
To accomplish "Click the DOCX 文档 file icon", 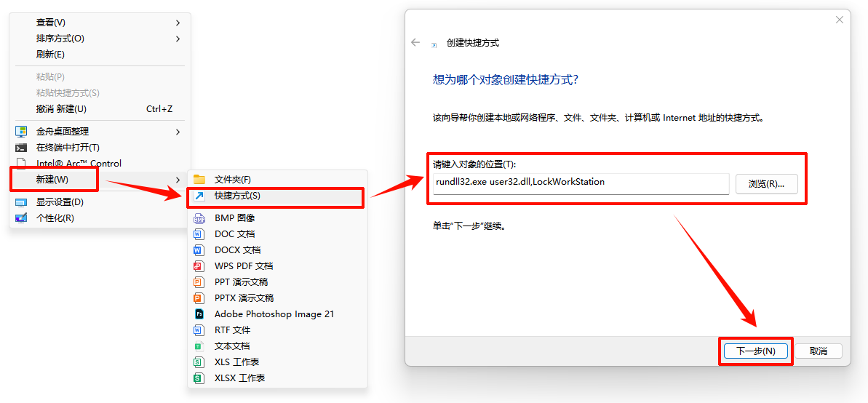I will (x=198, y=250).
